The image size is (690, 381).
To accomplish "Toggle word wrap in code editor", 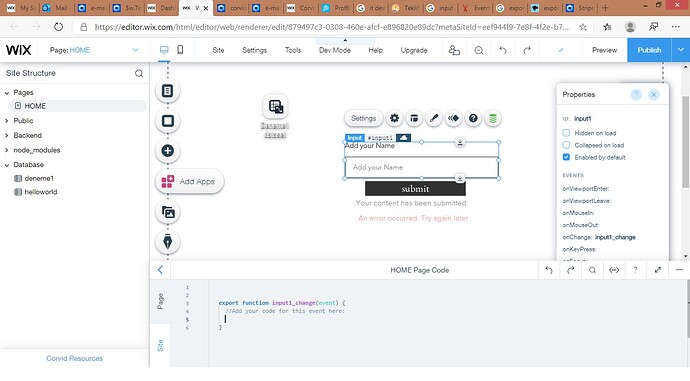I will point(614,270).
